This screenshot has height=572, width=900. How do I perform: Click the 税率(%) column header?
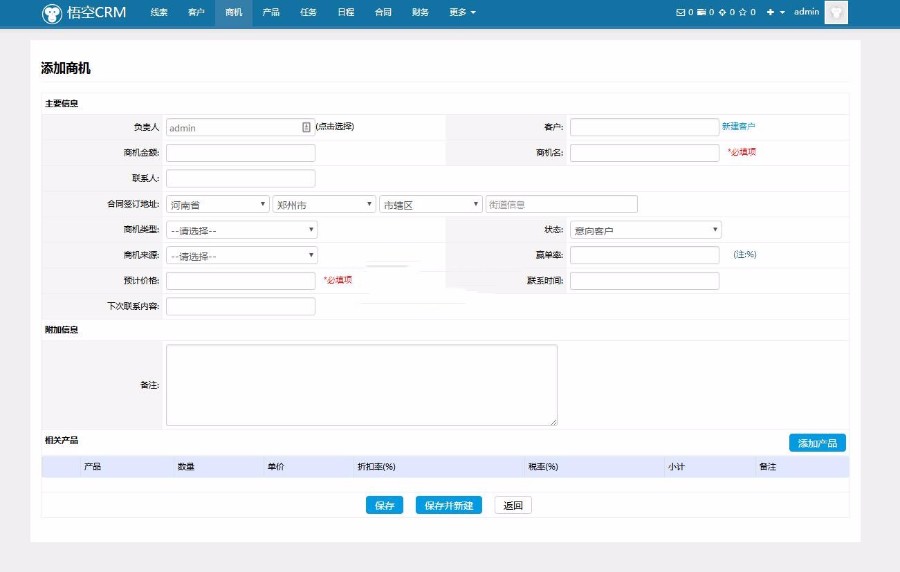(x=543, y=467)
